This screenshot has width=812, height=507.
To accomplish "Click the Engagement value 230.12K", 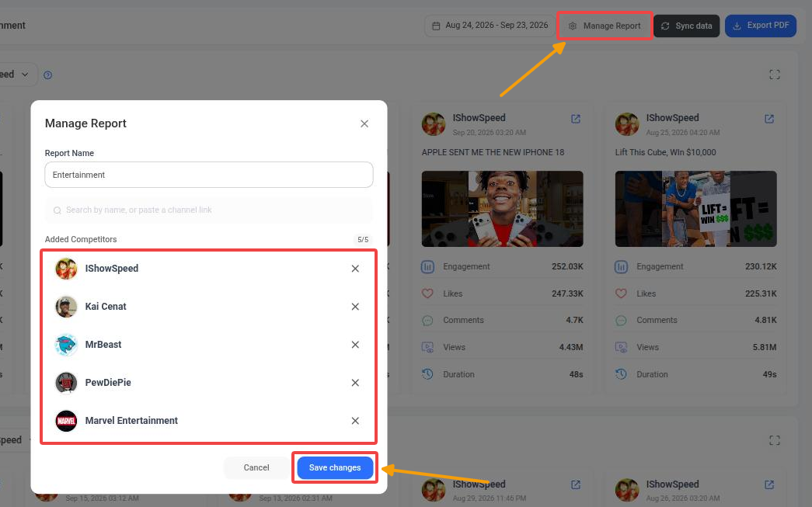I will click(761, 266).
